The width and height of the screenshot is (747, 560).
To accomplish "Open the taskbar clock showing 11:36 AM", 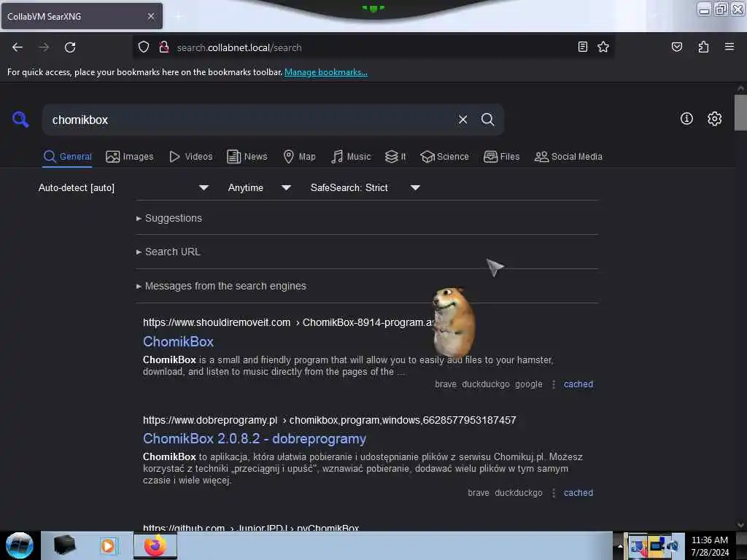I will (709, 545).
